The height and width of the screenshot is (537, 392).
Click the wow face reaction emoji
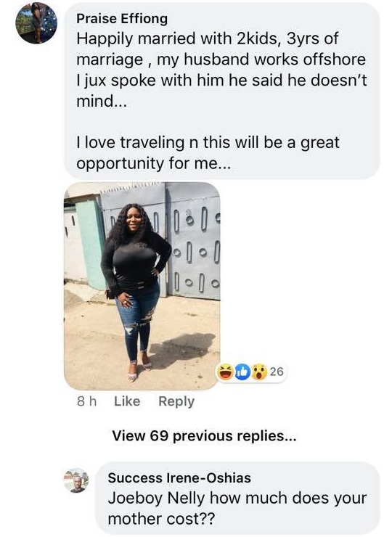click(x=259, y=372)
